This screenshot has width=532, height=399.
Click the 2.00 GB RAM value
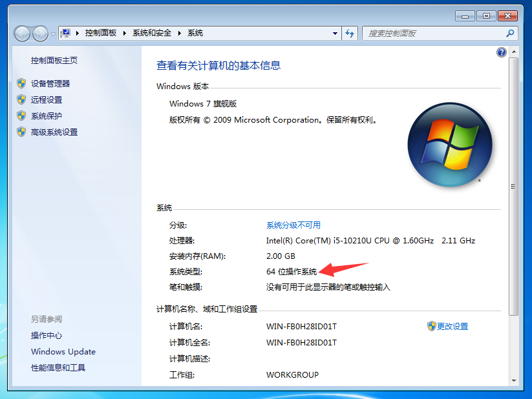pyautogui.click(x=281, y=256)
